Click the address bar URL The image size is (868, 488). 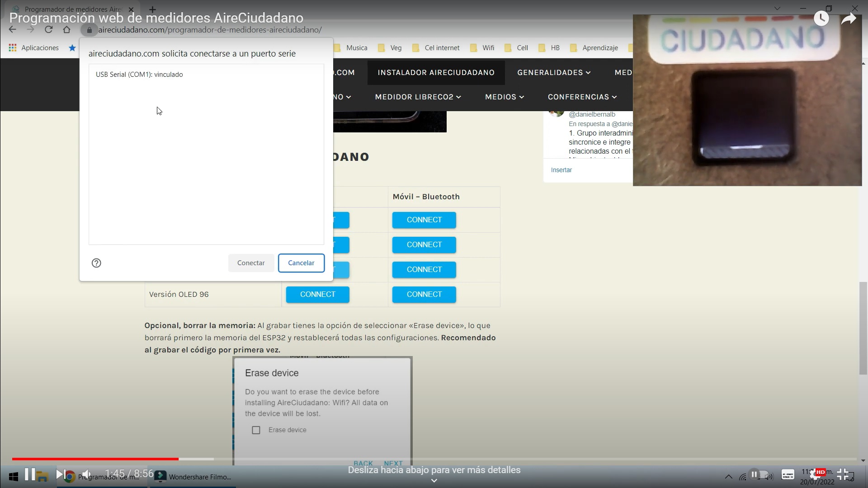[210, 30]
